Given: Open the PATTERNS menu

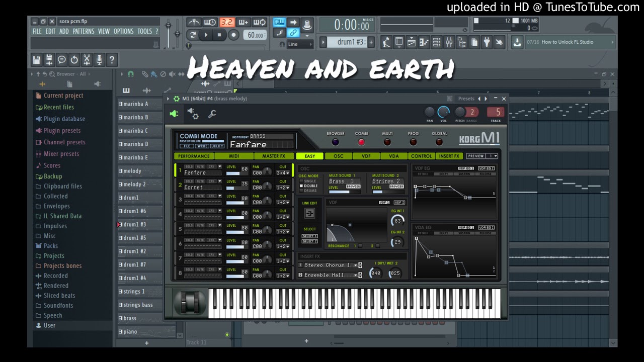Looking at the screenshot, I should [84, 31].
